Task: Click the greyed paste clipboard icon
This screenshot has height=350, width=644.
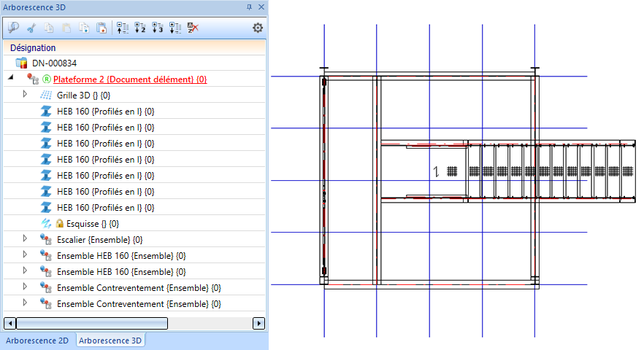Action: click(x=66, y=28)
